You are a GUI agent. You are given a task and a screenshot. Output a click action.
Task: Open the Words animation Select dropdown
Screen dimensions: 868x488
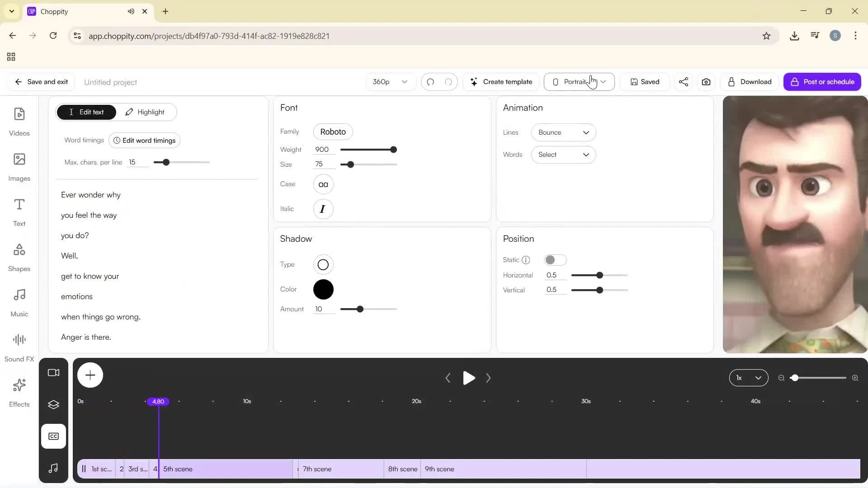pyautogui.click(x=563, y=155)
